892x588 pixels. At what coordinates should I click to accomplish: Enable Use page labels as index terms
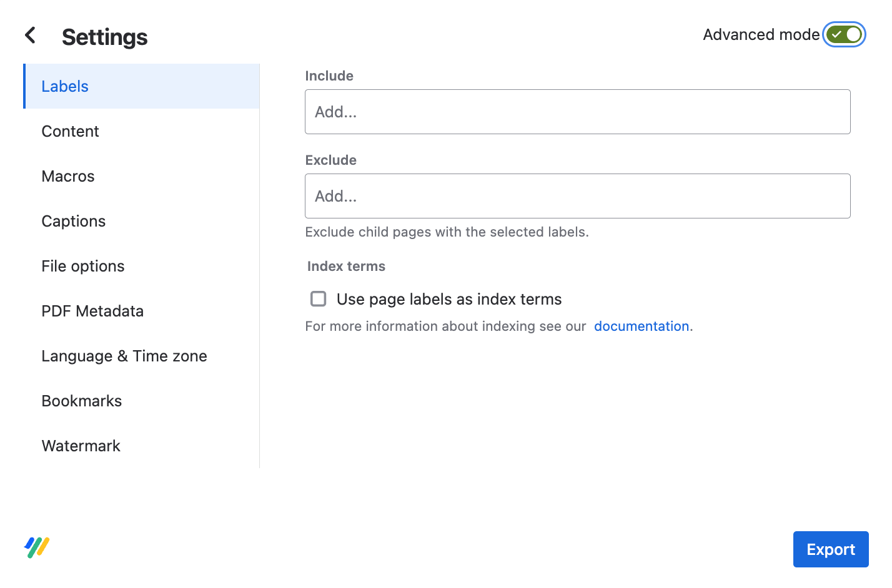319,299
